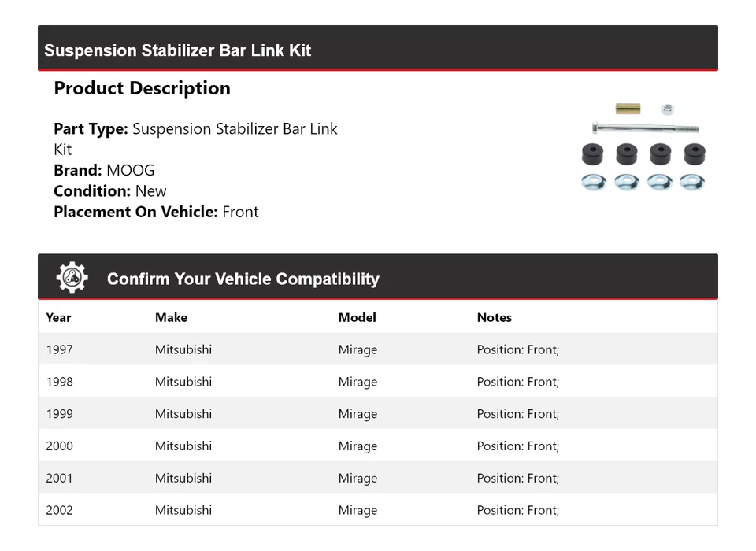This screenshot has width=756, height=551.
Task: Click the Make column header
Action: (x=171, y=317)
